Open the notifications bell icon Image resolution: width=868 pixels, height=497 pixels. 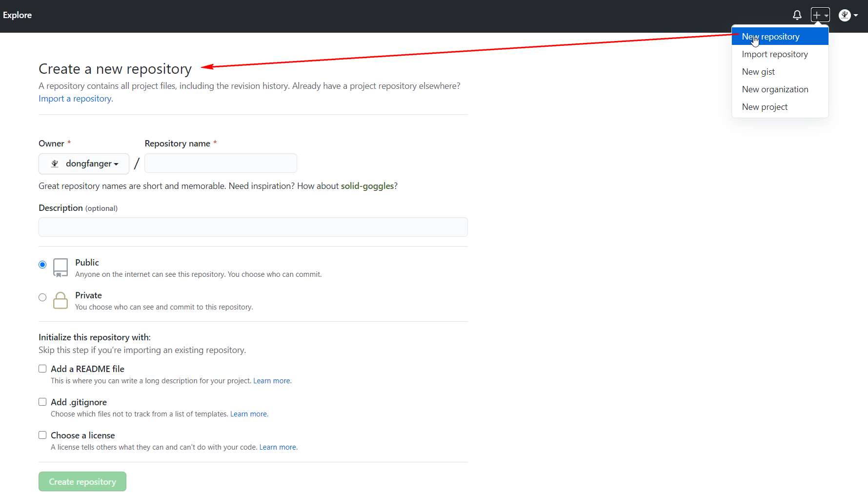tap(797, 15)
